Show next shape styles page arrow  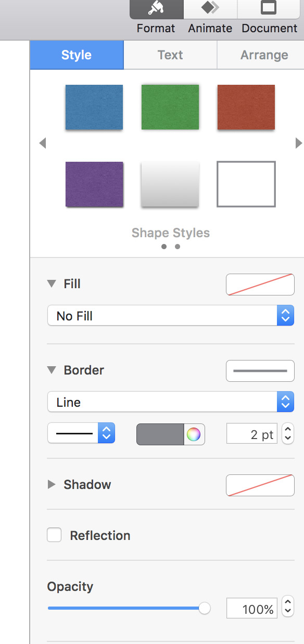tap(298, 143)
